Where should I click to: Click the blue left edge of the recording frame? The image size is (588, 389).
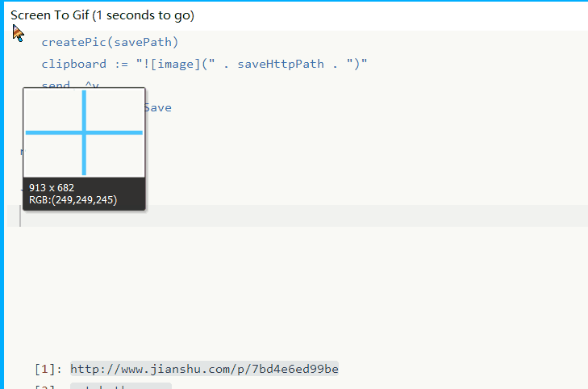2,202
